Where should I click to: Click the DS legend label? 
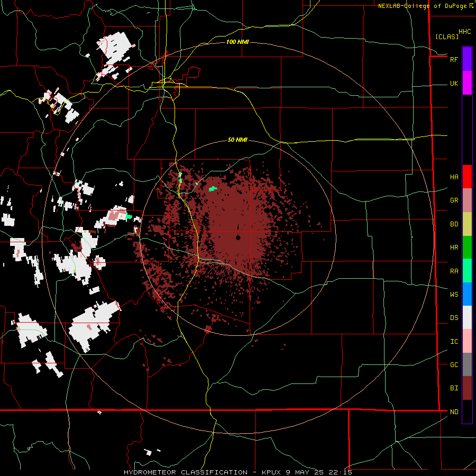tap(454, 318)
